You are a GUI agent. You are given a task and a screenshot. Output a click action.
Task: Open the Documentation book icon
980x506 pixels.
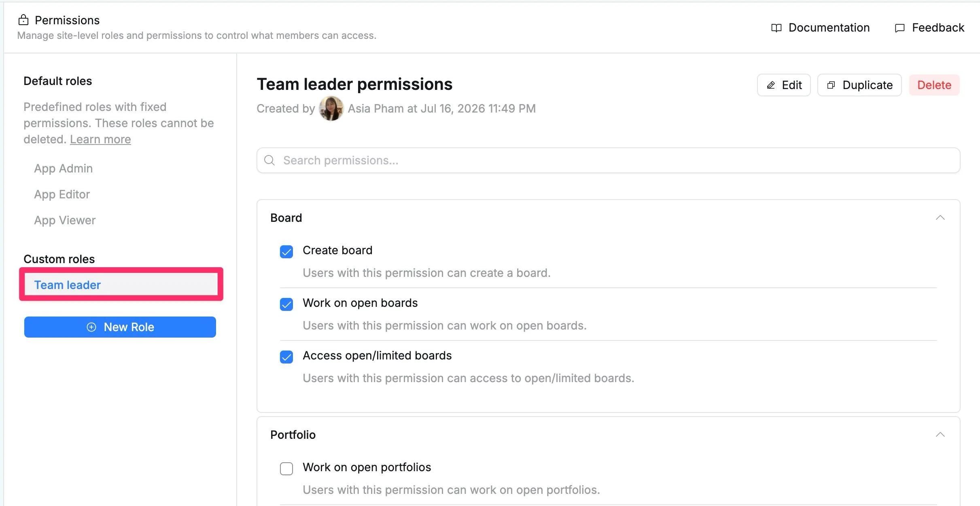tap(776, 28)
